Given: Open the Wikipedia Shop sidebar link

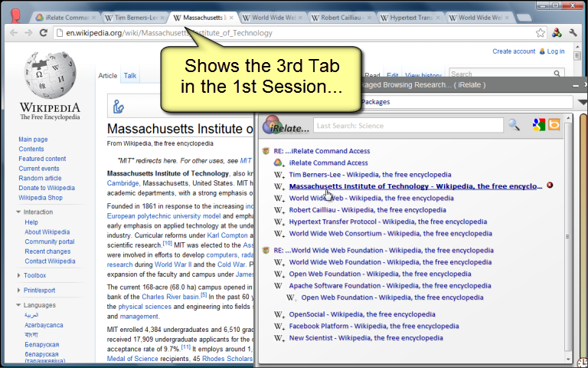Looking at the screenshot, I should pos(41,198).
